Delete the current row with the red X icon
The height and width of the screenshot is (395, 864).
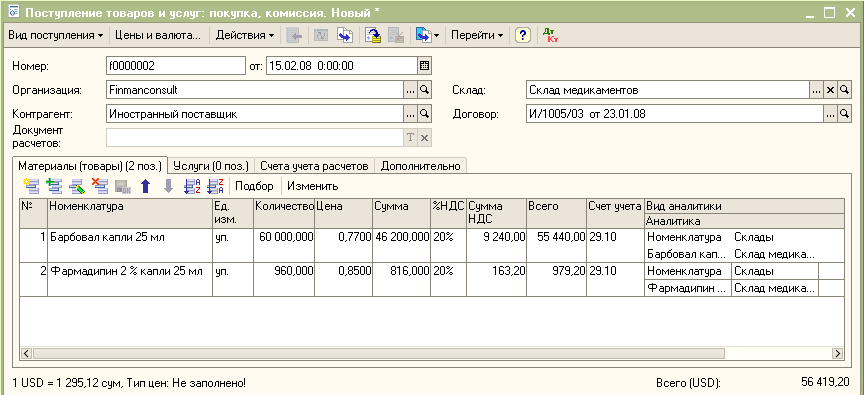click(100, 186)
